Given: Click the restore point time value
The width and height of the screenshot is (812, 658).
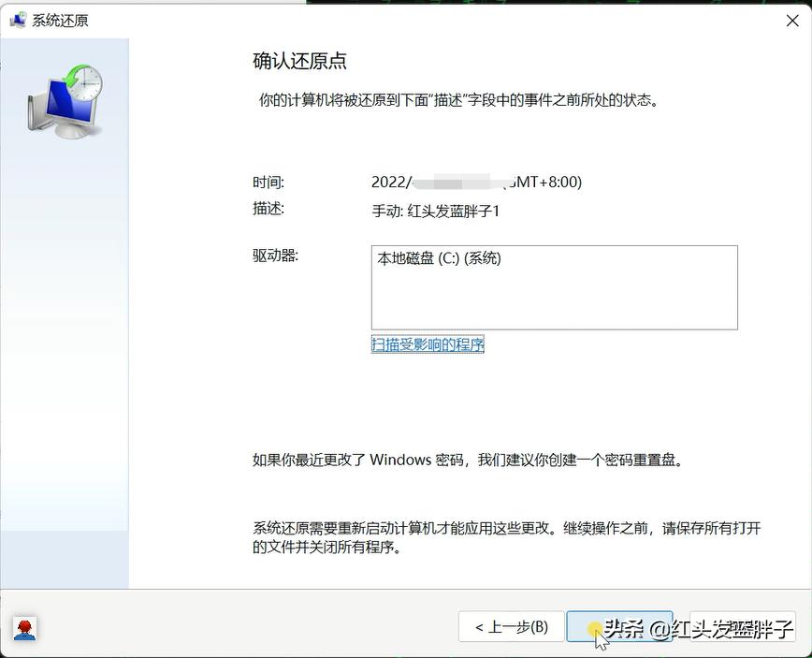Looking at the screenshot, I should [x=477, y=182].
